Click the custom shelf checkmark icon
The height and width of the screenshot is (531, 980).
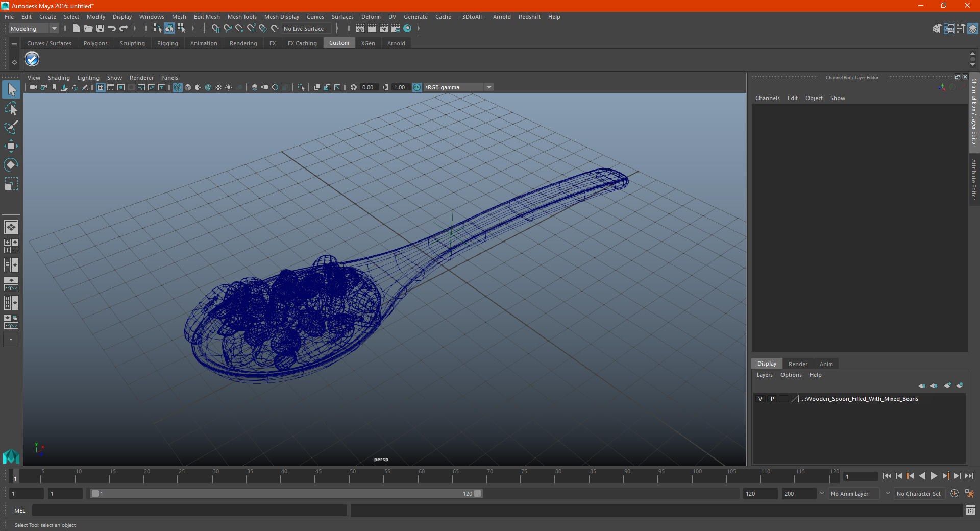pos(32,59)
